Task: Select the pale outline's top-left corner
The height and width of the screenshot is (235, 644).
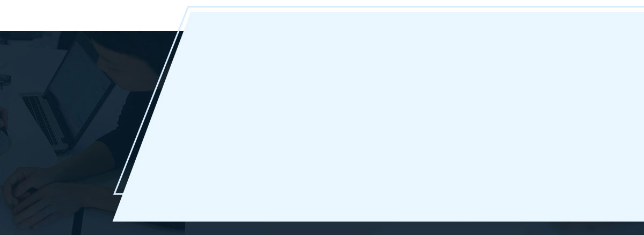Action: [188, 8]
